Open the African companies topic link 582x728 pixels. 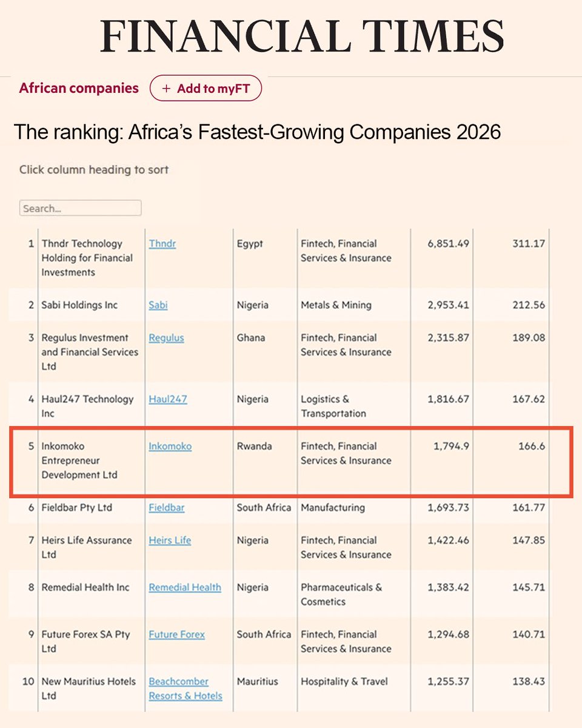point(79,88)
